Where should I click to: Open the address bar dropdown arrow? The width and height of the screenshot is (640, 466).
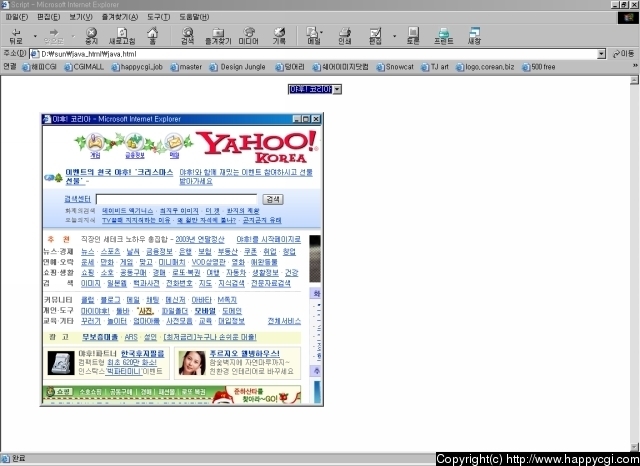601,54
